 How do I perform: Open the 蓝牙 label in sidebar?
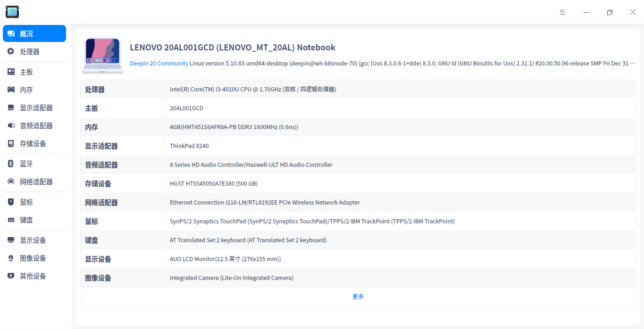click(26, 164)
